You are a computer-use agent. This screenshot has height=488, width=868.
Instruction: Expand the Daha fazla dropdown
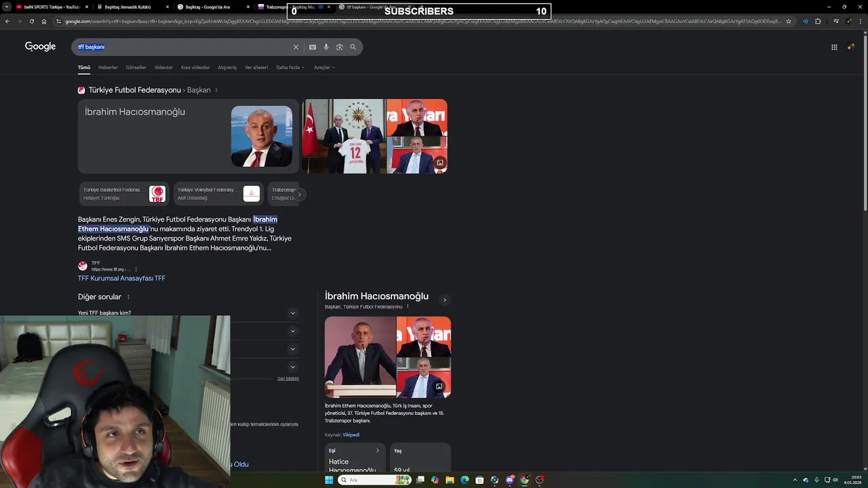pos(290,67)
